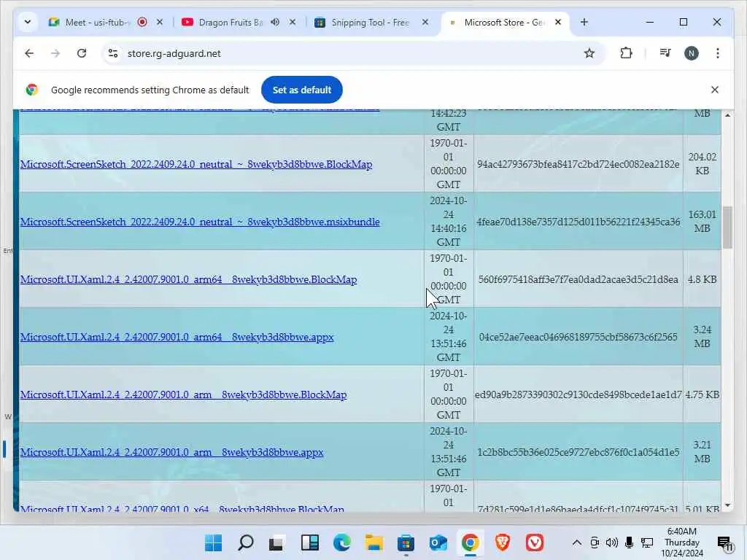Click the 163.01 MB size cell
Image resolution: width=747 pixels, height=560 pixels.
[x=703, y=222]
